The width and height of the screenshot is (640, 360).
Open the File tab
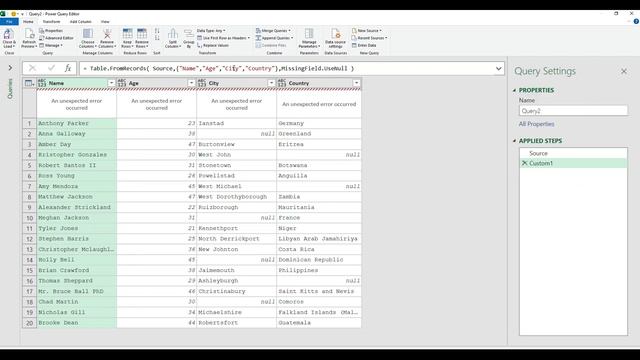pyautogui.click(x=9, y=22)
